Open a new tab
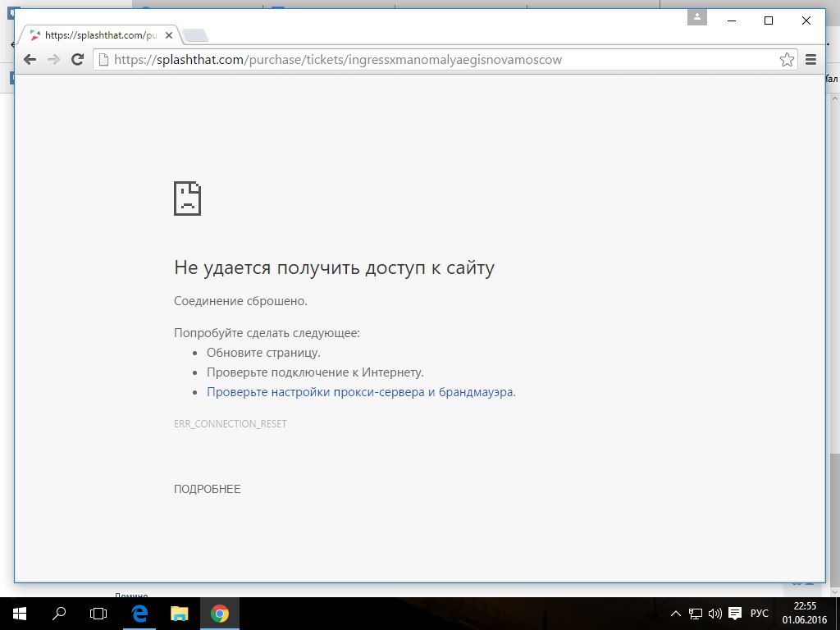Image resolution: width=840 pixels, height=630 pixels. (x=195, y=36)
